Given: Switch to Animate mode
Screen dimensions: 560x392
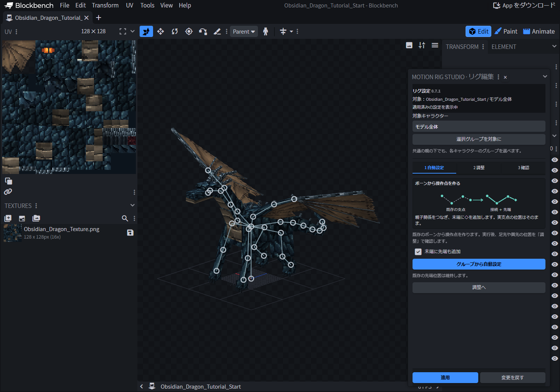Looking at the screenshot, I should (x=539, y=31).
